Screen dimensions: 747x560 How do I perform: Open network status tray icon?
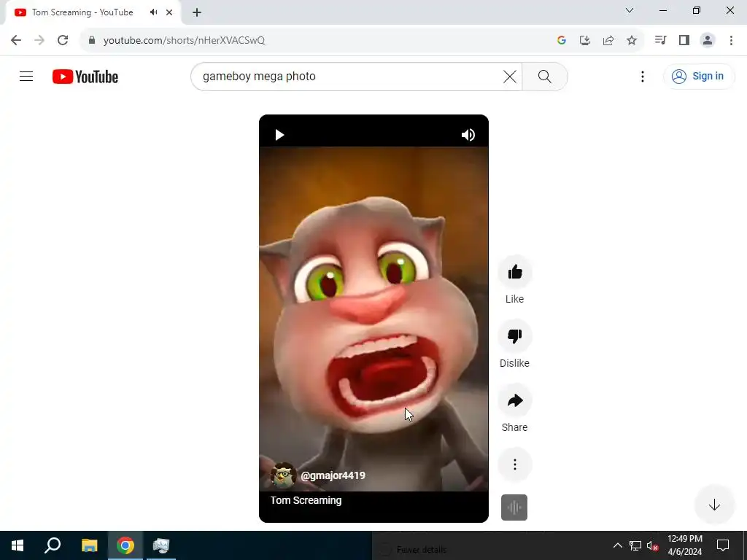(x=635, y=545)
